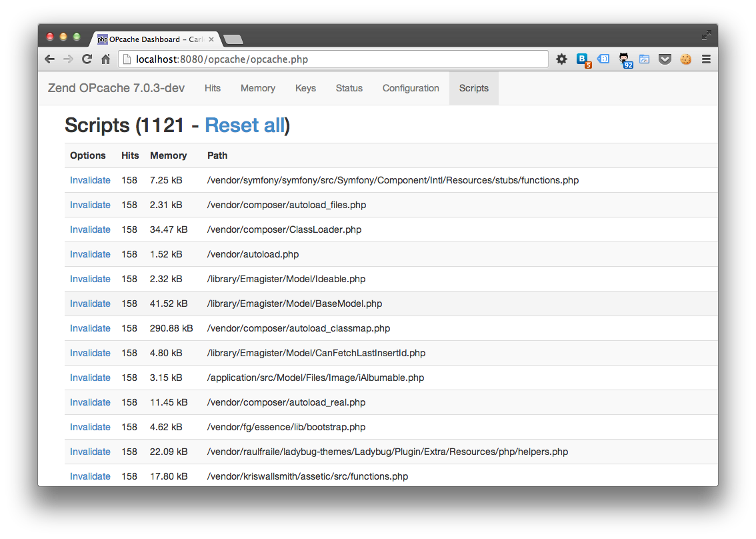Open the browser home page icon

[x=105, y=59]
